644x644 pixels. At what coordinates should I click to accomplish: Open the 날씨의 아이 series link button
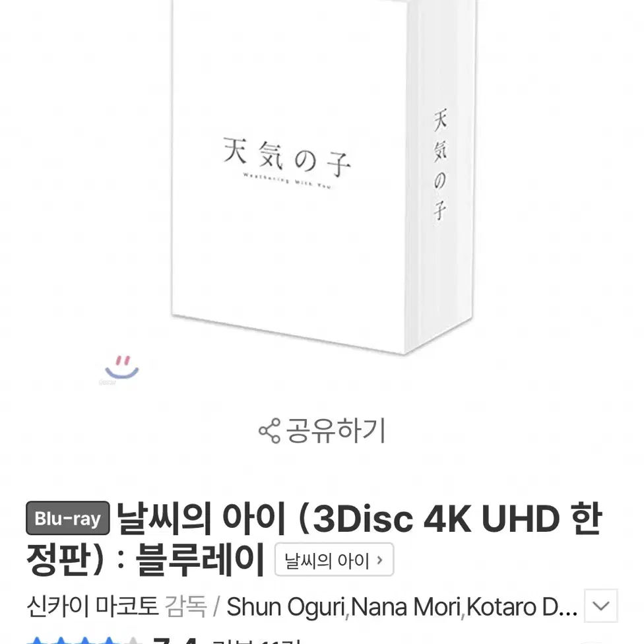click(334, 560)
